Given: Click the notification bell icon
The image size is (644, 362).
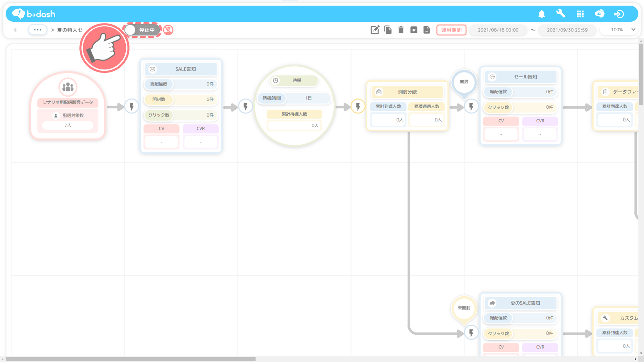Looking at the screenshot, I should 541,14.
